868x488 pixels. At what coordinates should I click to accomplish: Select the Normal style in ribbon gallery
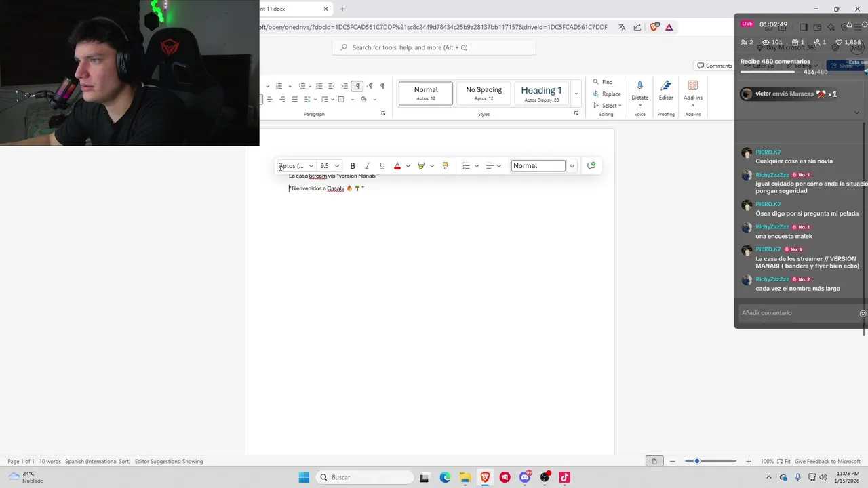[x=426, y=94]
